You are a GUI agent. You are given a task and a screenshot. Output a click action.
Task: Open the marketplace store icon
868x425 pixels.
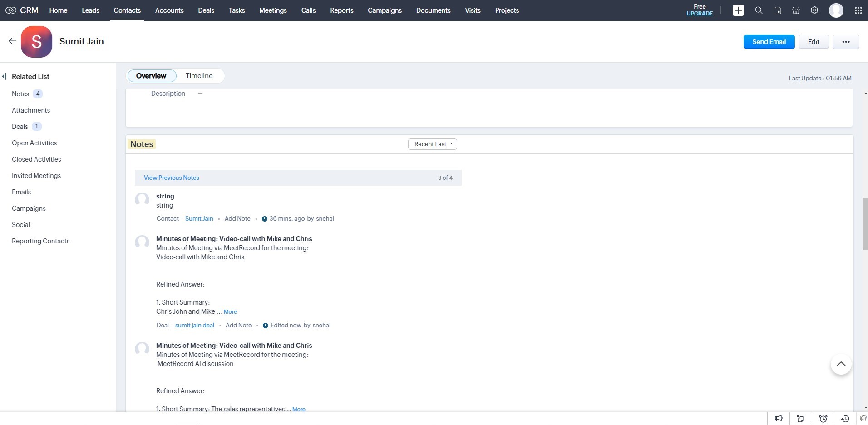[x=796, y=10]
